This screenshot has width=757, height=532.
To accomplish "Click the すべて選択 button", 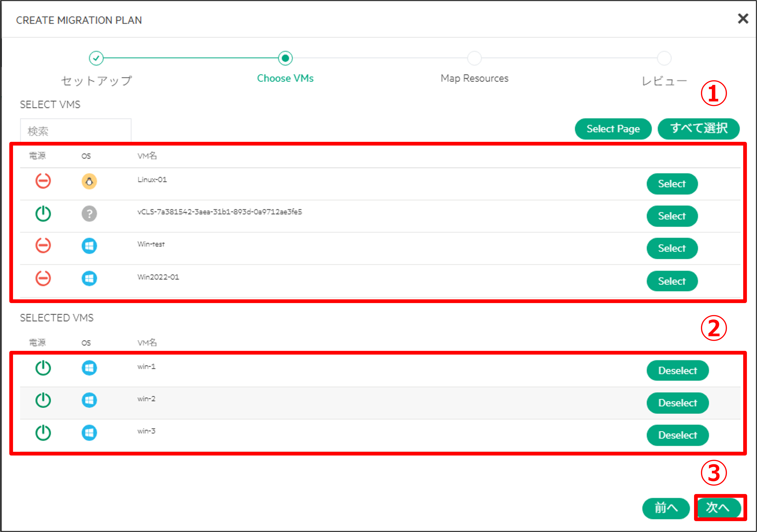I will (698, 129).
